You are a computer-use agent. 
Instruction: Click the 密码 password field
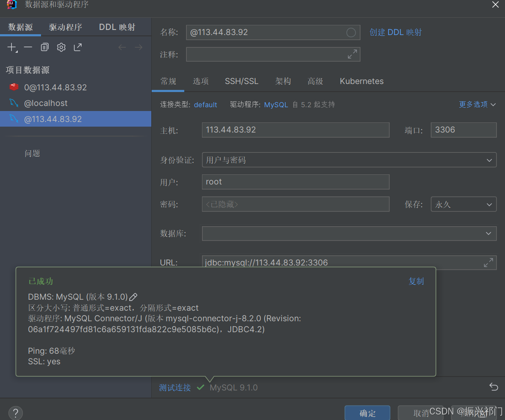[296, 204]
